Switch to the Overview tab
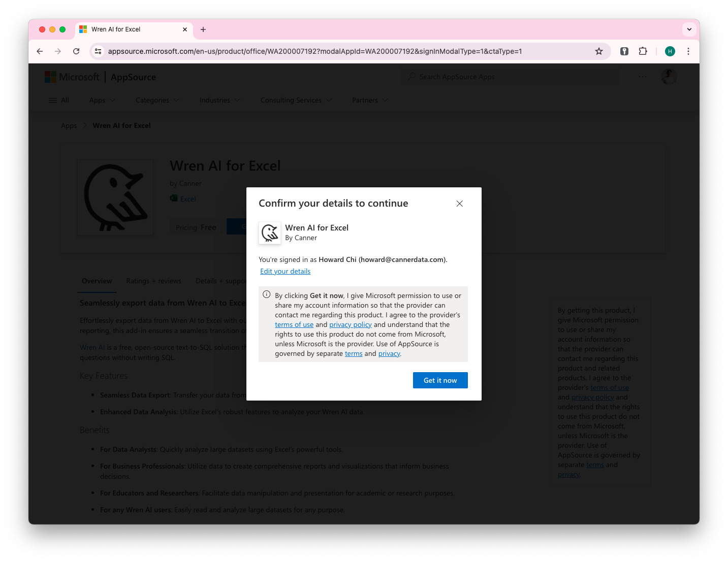Screen dimensions: 728x562 pyautogui.click(x=97, y=281)
